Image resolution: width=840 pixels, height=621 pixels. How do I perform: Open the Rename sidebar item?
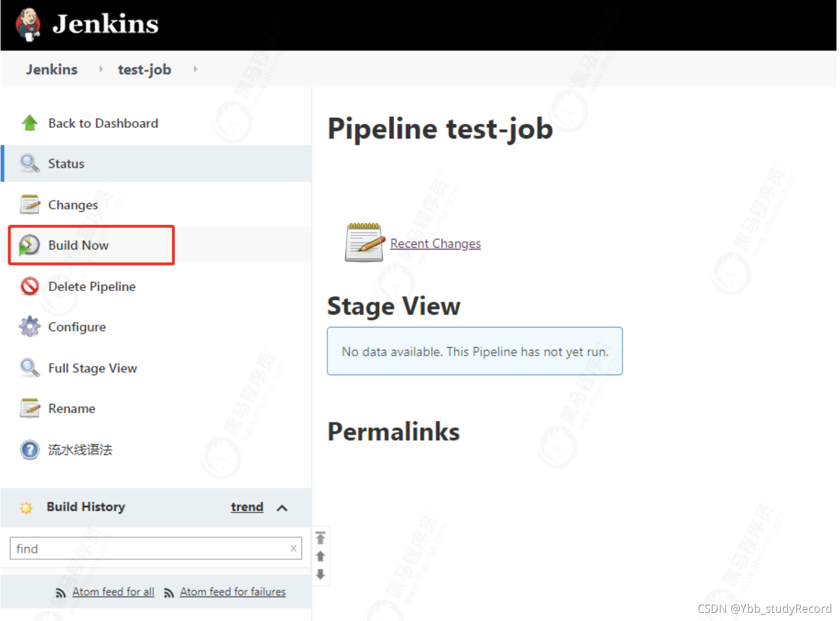(72, 409)
